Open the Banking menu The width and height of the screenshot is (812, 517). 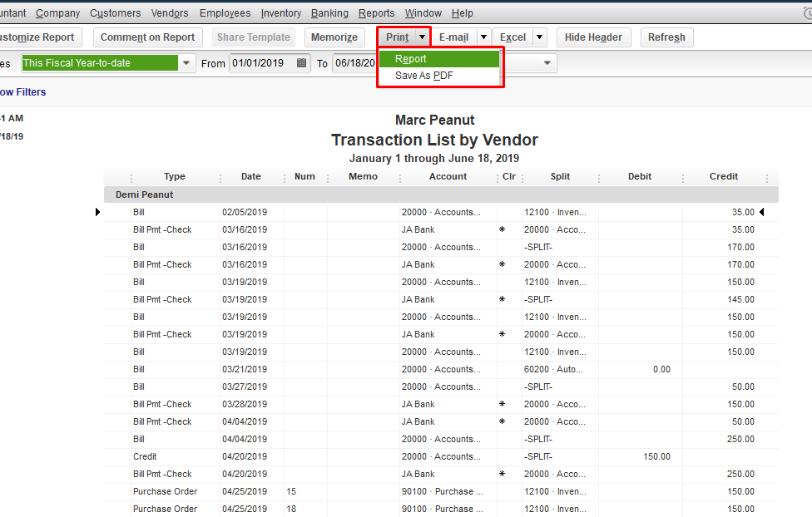[329, 13]
